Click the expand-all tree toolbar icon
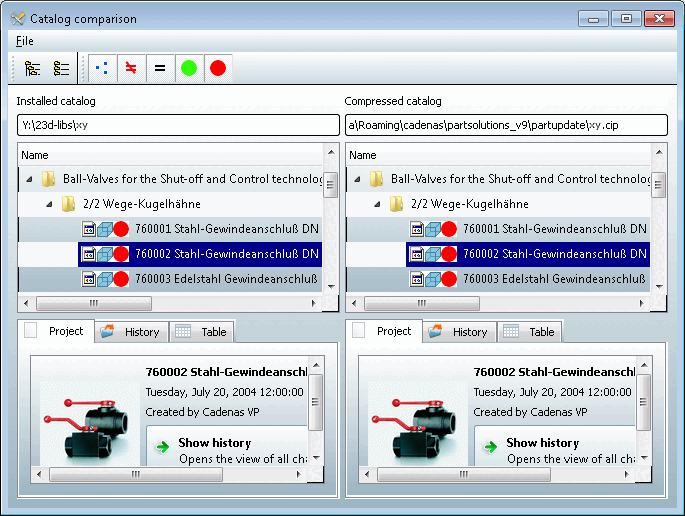685x516 pixels. (32, 69)
